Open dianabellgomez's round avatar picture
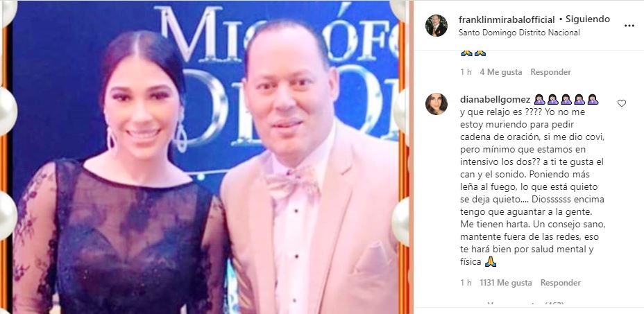The width and height of the screenshot is (644, 314). (x=437, y=104)
